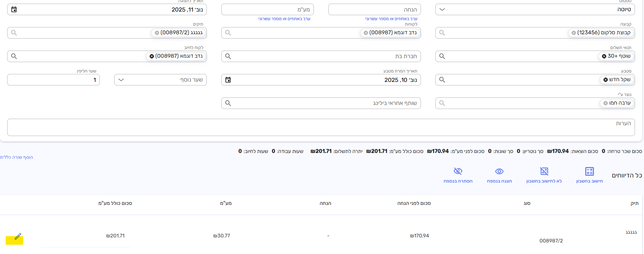Click the pencil edit icon in the table row
The image size is (644, 254).
18,237
